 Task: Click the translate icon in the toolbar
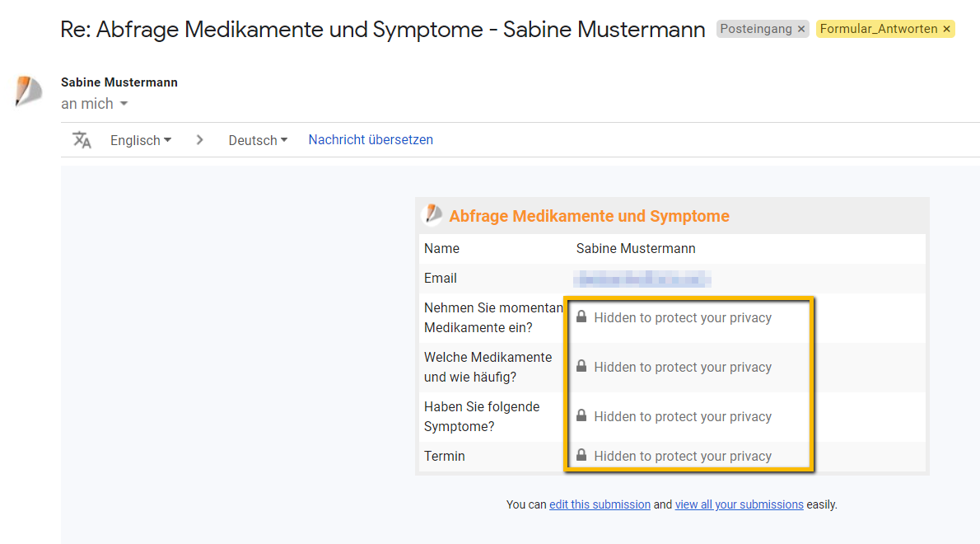coord(82,140)
